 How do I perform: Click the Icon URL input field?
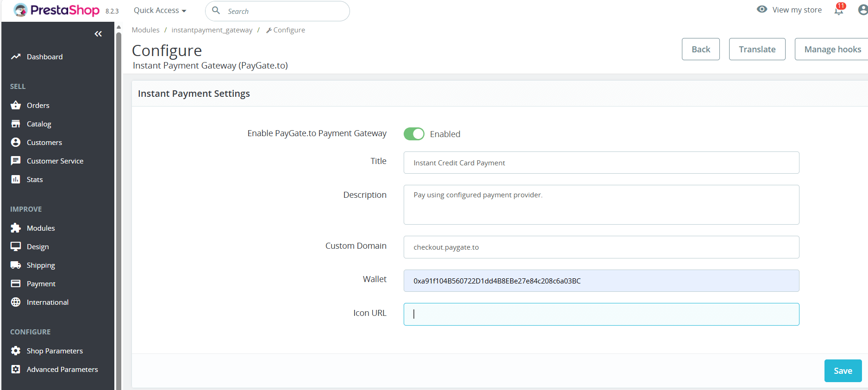pos(601,314)
